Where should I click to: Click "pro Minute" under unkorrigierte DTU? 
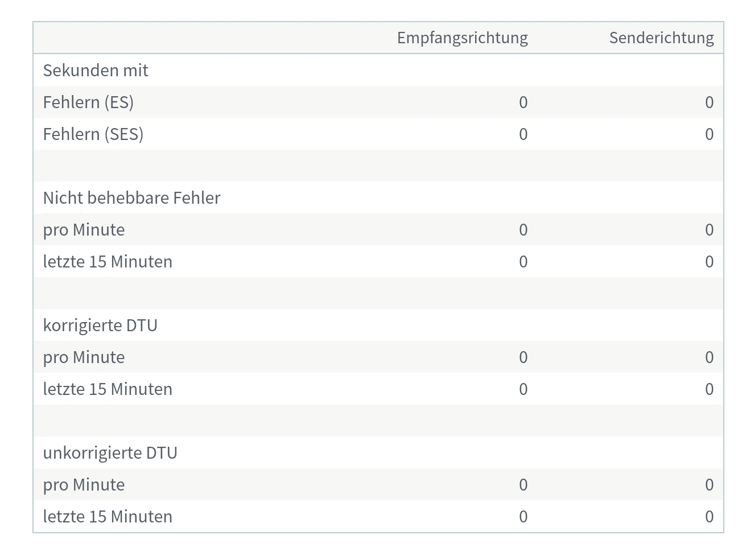[x=84, y=484]
